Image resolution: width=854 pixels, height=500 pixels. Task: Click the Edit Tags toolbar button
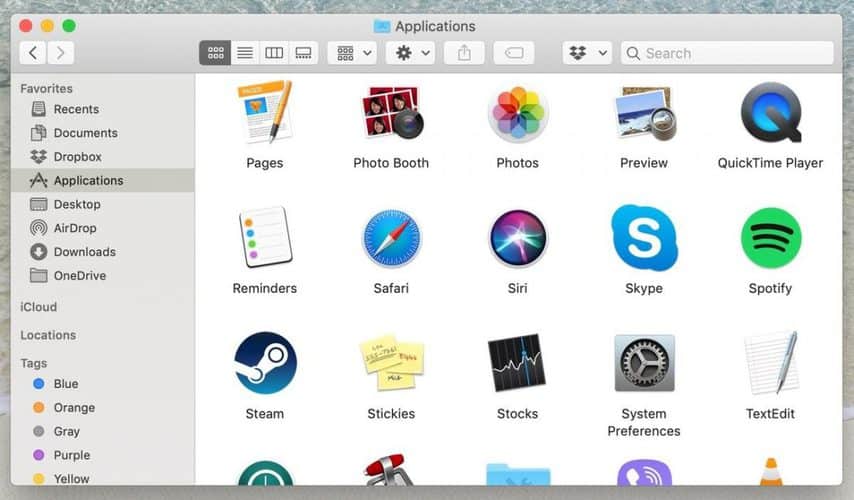tap(514, 53)
